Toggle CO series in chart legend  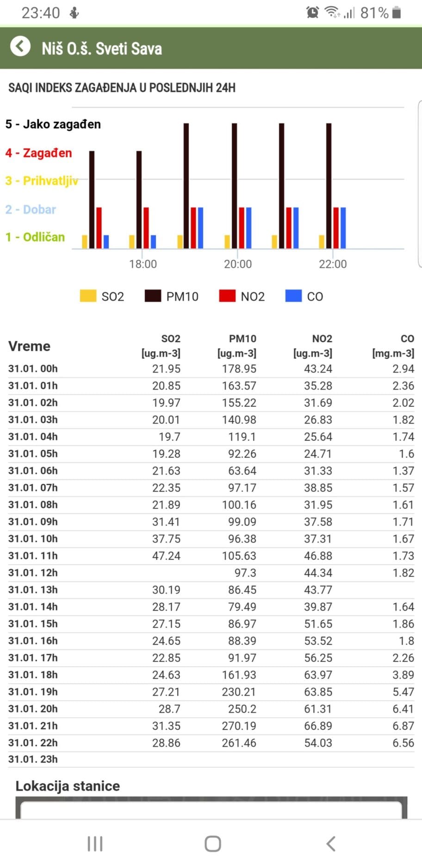coord(304,296)
